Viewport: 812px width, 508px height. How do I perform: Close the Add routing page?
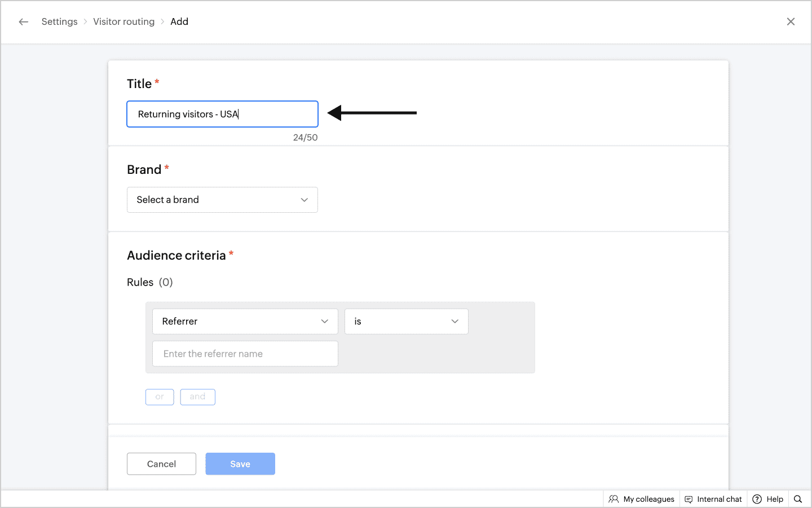point(791,22)
